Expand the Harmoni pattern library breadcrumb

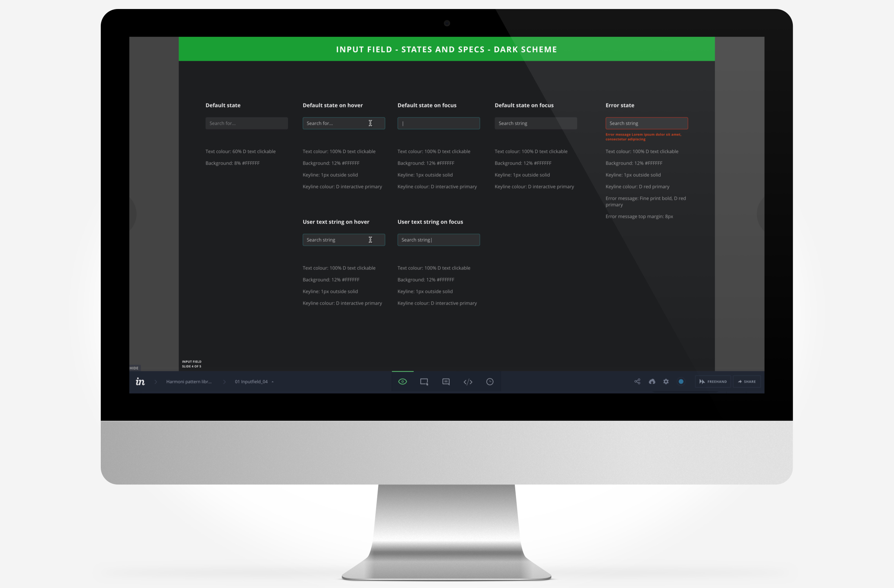pyautogui.click(x=186, y=381)
